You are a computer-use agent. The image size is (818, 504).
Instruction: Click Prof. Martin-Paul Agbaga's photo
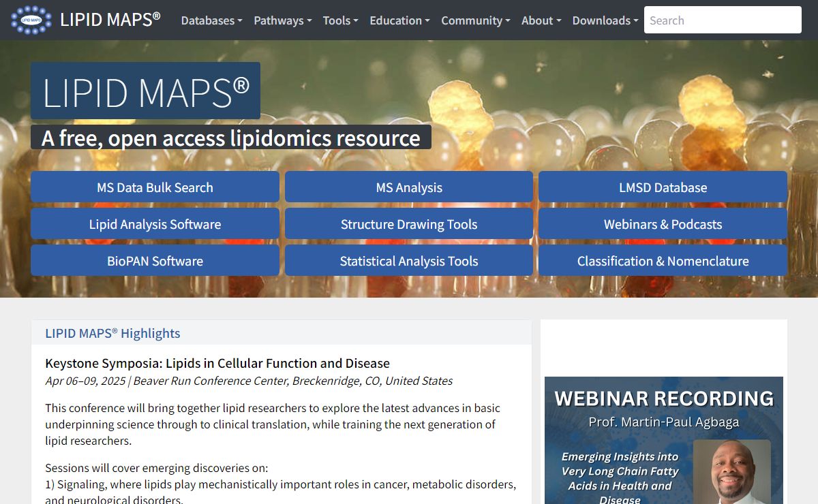click(731, 472)
